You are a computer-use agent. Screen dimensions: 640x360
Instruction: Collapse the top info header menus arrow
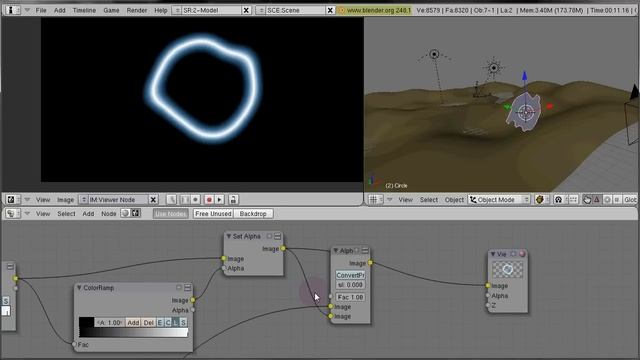click(x=27, y=10)
